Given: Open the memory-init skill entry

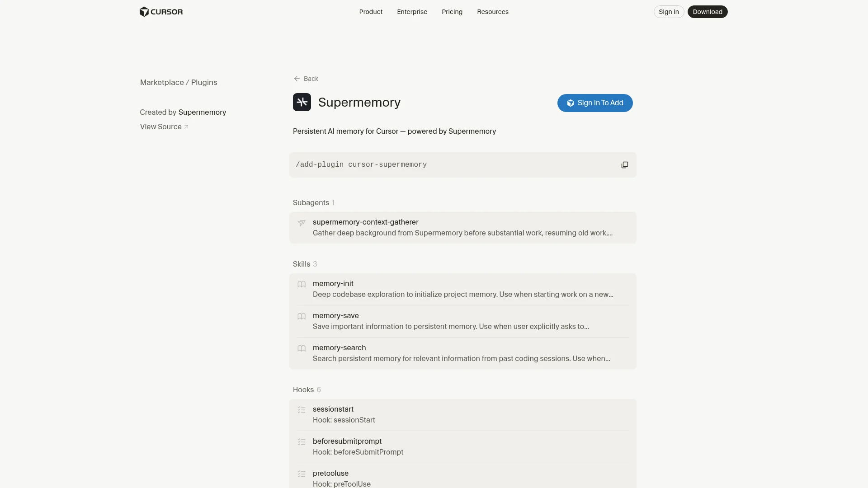Looking at the screenshot, I should (463, 289).
